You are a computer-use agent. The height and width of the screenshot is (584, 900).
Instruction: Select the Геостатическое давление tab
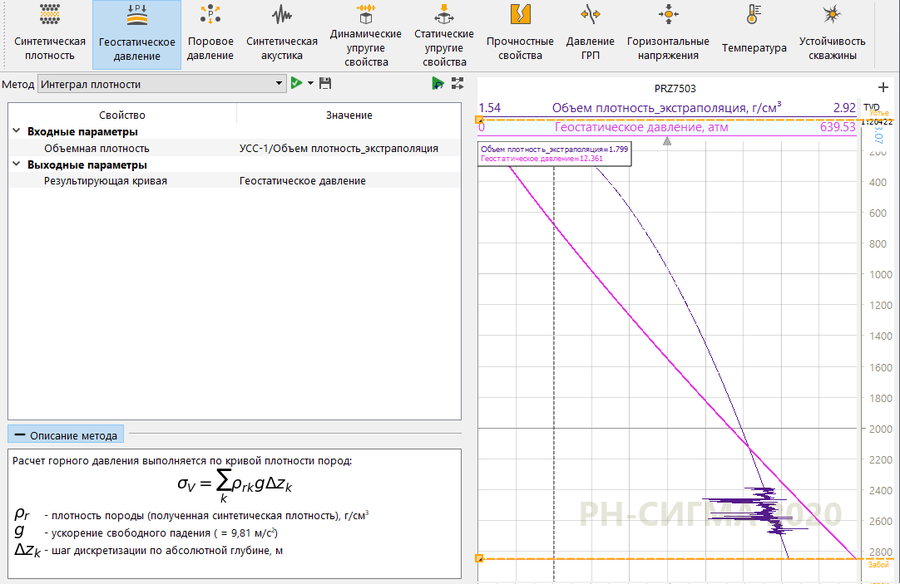pyautogui.click(x=136, y=34)
